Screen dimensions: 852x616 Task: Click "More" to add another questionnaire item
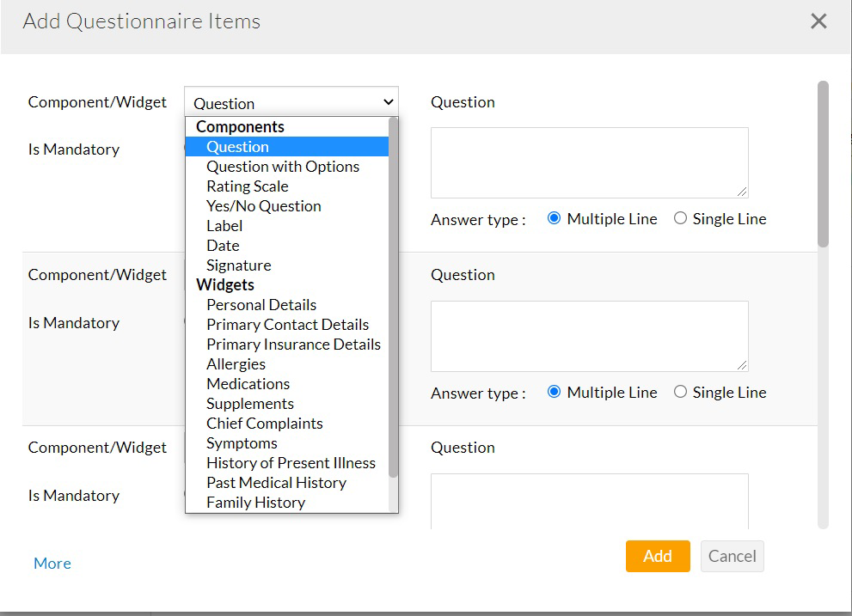click(52, 563)
